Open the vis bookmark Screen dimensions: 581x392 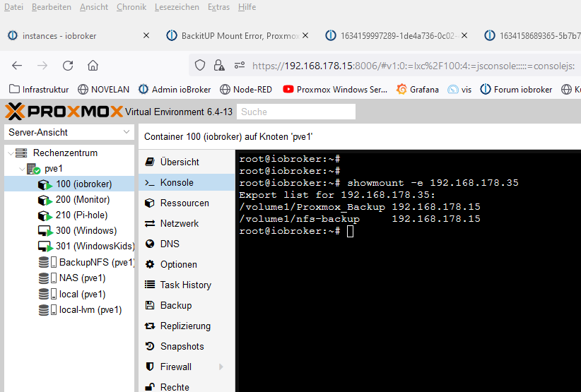point(459,90)
